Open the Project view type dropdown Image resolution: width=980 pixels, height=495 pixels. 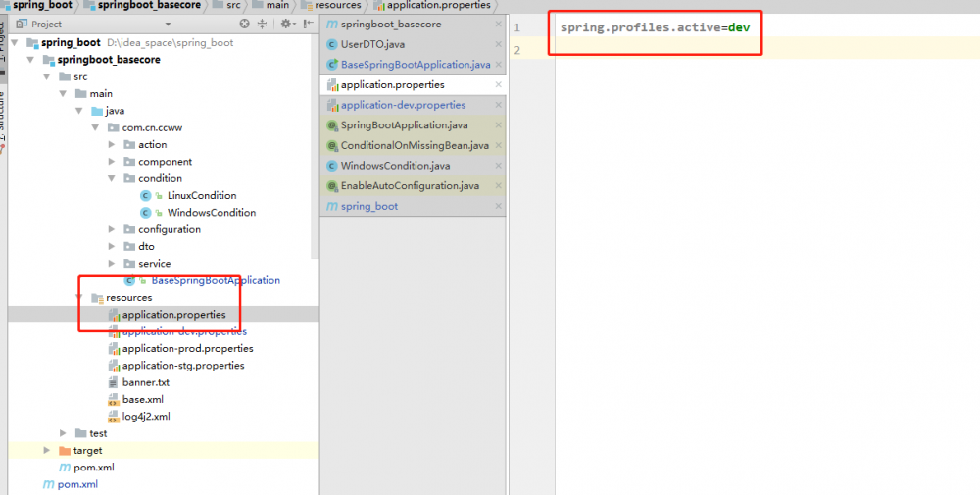(168, 25)
